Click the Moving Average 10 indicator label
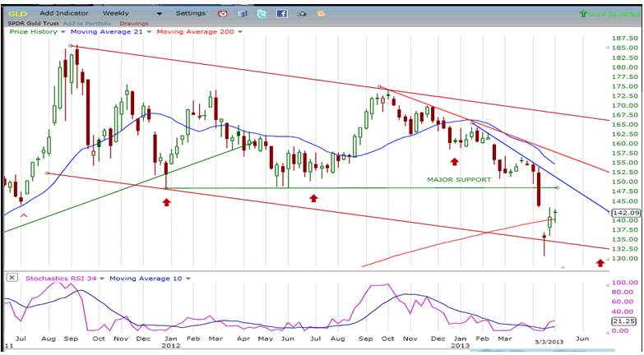This screenshot has height=355, width=644. (x=146, y=279)
